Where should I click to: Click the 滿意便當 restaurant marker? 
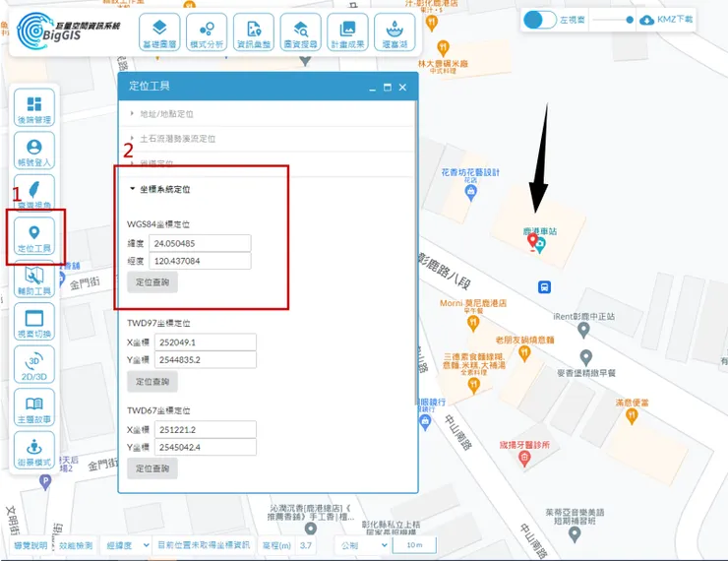tap(632, 416)
